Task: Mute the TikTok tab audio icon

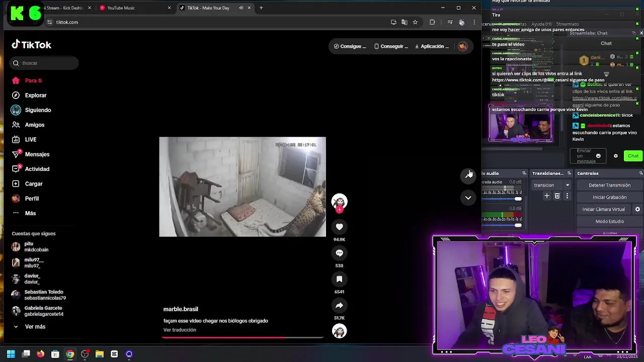Action: (x=241, y=8)
